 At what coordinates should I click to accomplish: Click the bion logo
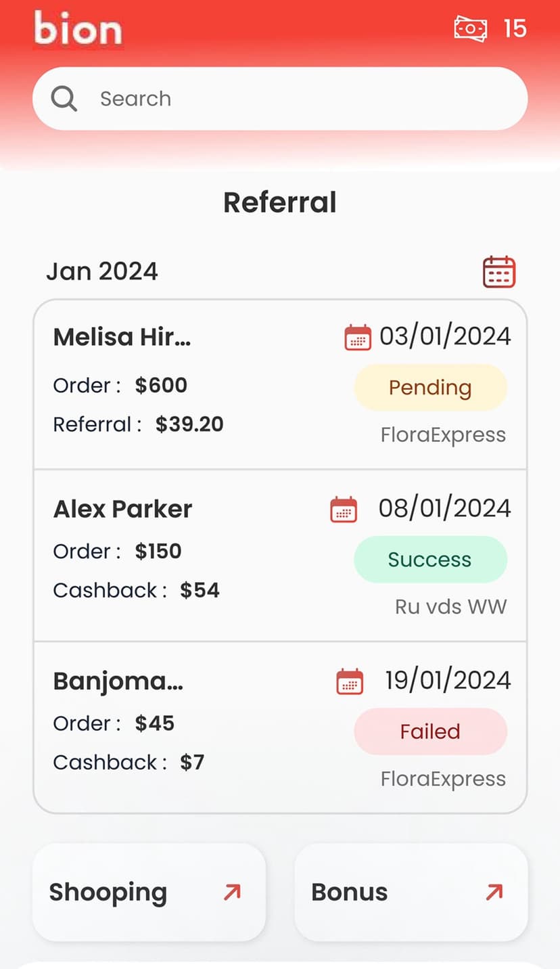tap(78, 29)
